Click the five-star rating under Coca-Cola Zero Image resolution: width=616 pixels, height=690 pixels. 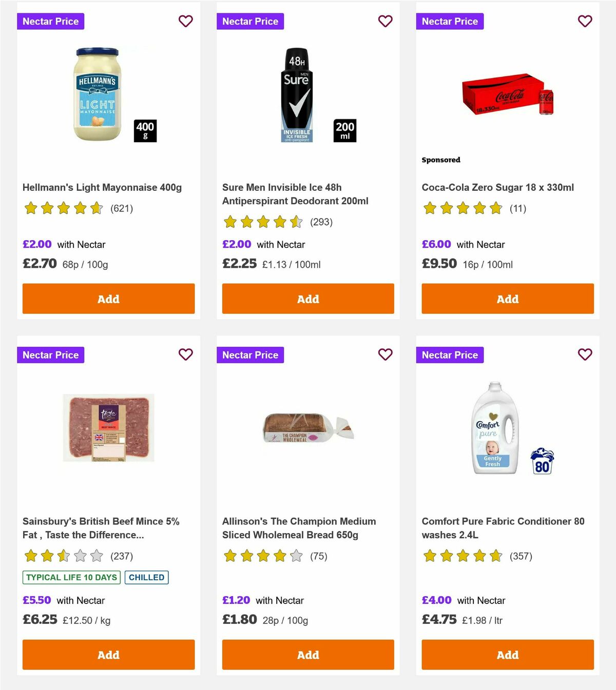pos(461,208)
